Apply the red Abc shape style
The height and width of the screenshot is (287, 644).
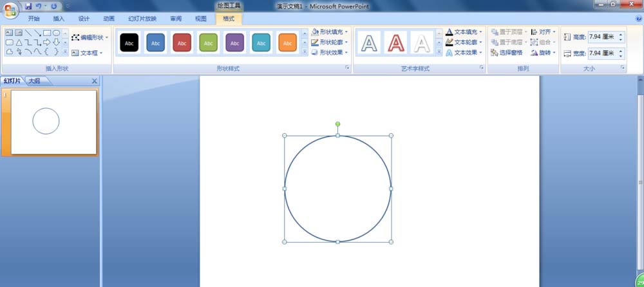coord(182,42)
